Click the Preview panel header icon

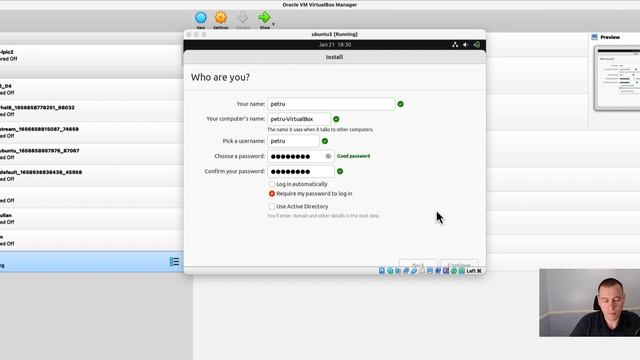594,37
